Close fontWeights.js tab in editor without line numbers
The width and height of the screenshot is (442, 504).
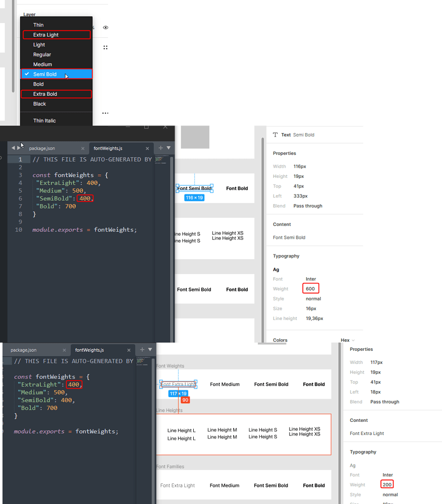[x=129, y=350]
